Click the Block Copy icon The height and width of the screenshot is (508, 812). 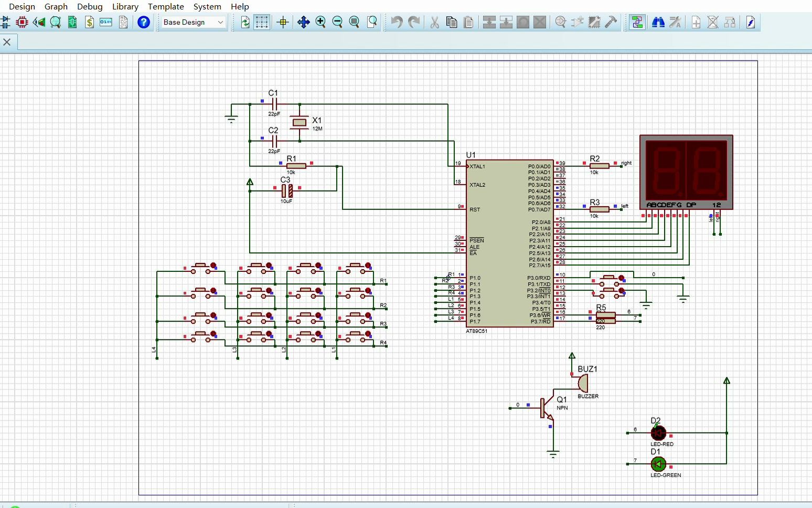(x=489, y=22)
